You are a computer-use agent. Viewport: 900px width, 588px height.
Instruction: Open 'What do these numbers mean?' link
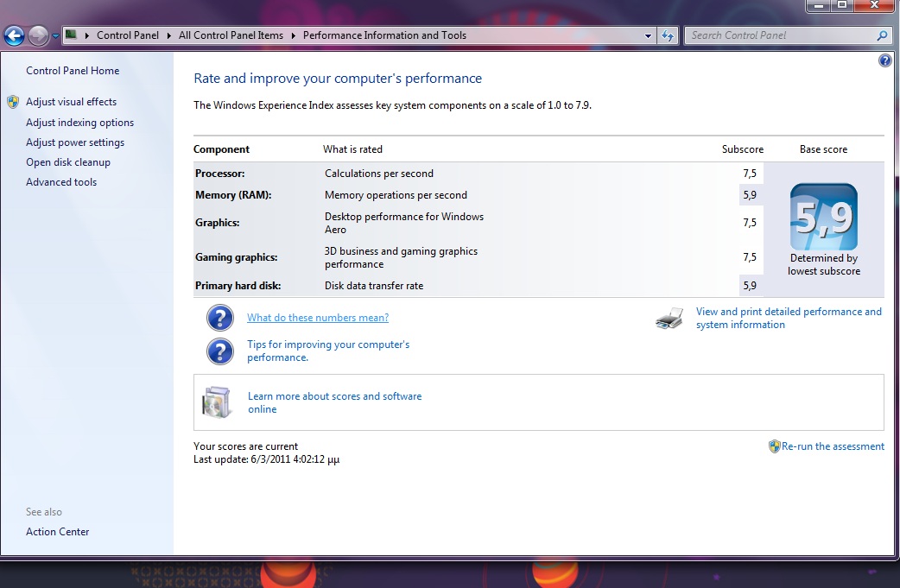point(317,318)
